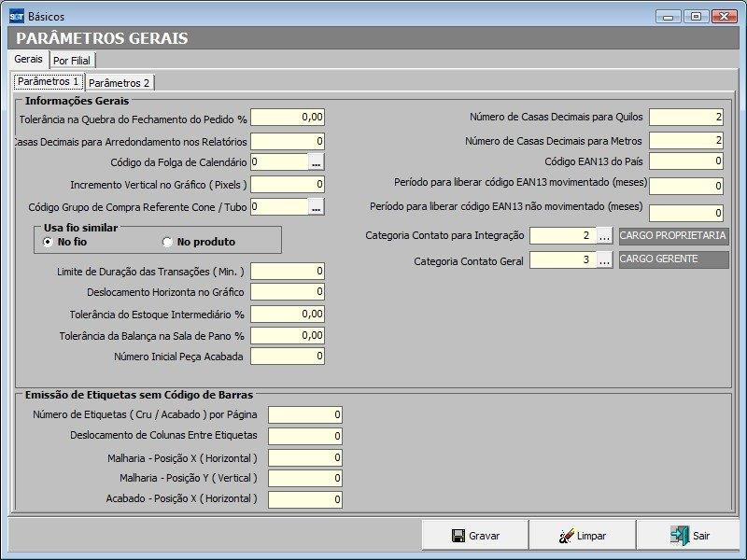Switch to the Parâmetros 2 tab
The image size is (747, 560).
coord(120,83)
